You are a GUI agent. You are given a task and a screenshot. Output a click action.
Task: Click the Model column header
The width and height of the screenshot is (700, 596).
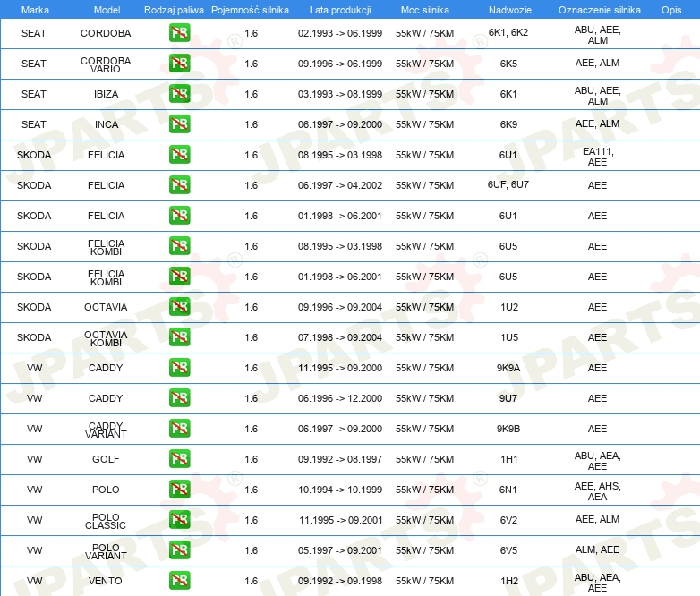coord(107,10)
